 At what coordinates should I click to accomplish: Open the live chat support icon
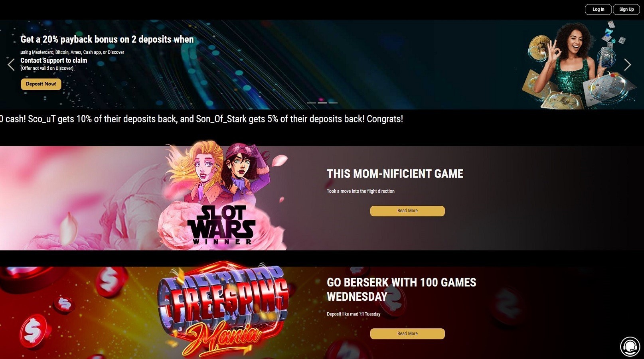630,346
